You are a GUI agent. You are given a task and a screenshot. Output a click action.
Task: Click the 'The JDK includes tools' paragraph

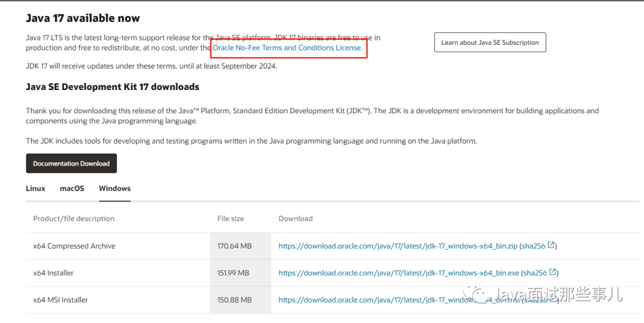coord(252,141)
